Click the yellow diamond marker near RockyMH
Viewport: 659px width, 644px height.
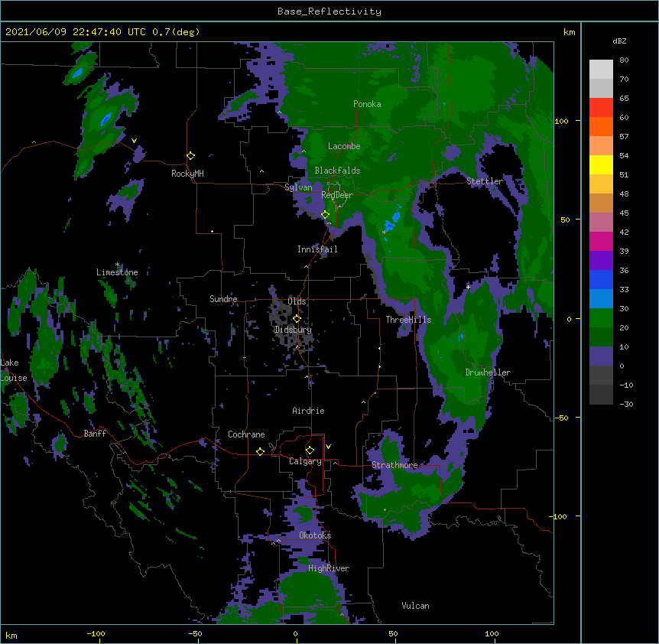coord(191,156)
